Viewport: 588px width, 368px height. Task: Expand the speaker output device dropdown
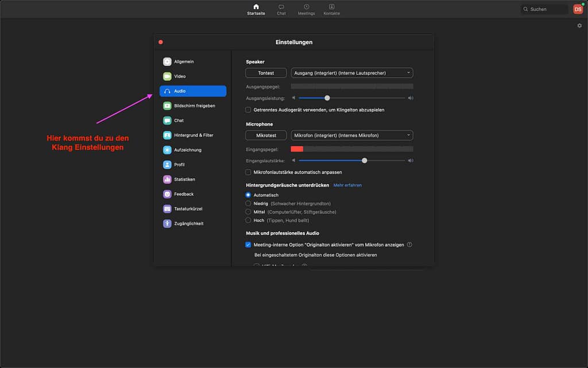point(352,73)
